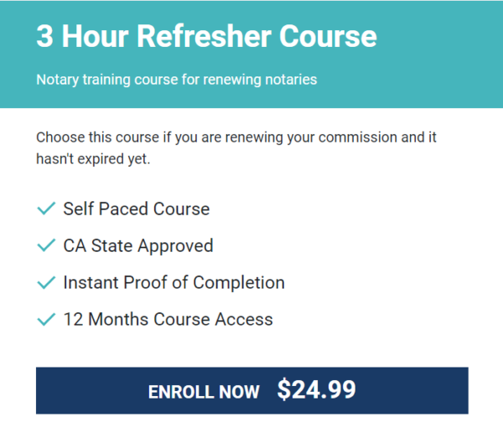Click the checkmark beside 12 Months Course Access

tap(46, 320)
